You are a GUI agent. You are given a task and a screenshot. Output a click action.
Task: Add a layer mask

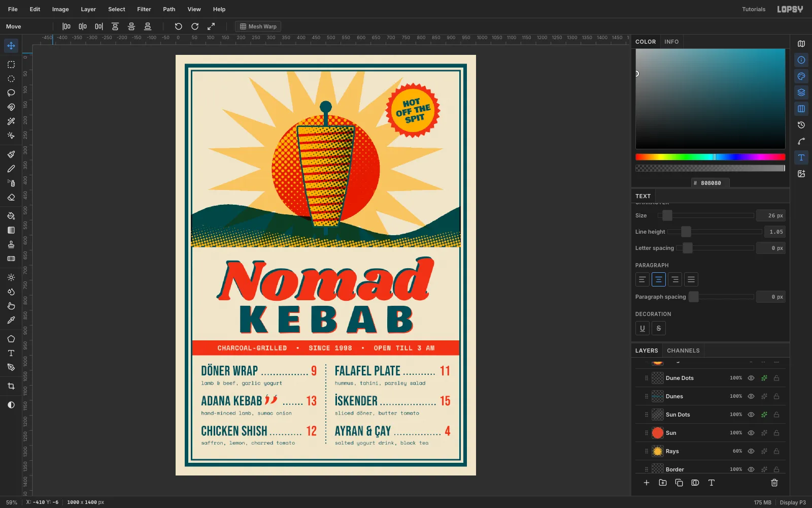(x=695, y=483)
